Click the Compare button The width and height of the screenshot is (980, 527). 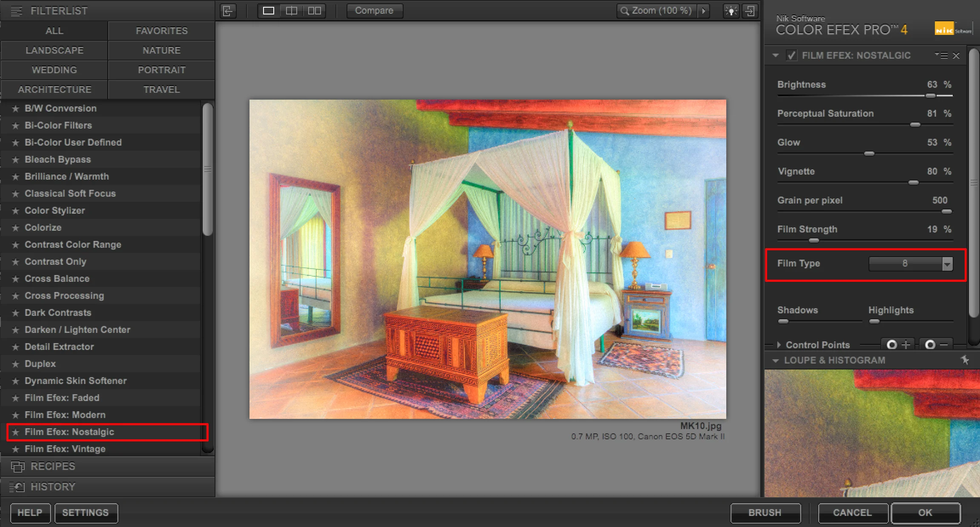(374, 11)
